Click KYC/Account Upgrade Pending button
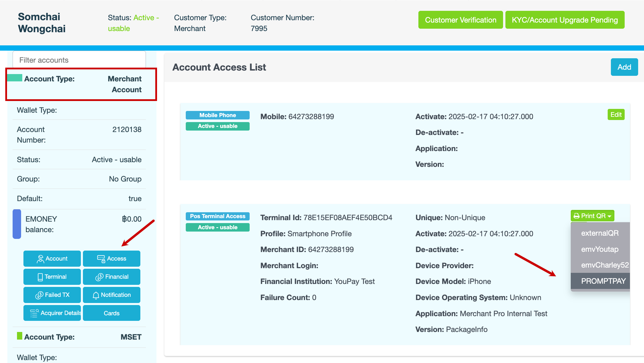The image size is (644, 363). pyautogui.click(x=565, y=20)
